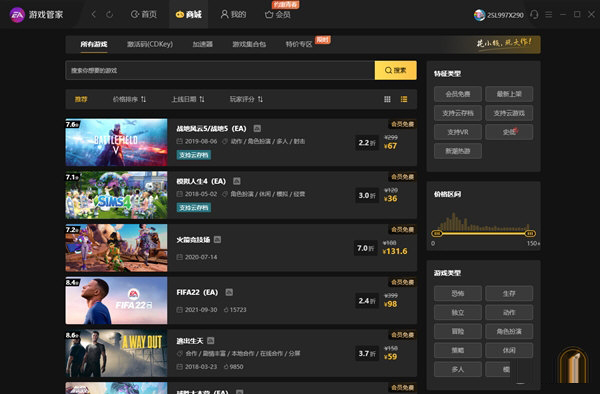The image size is (600, 394).
Task: Focus the game search input field
Action: tap(220, 70)
